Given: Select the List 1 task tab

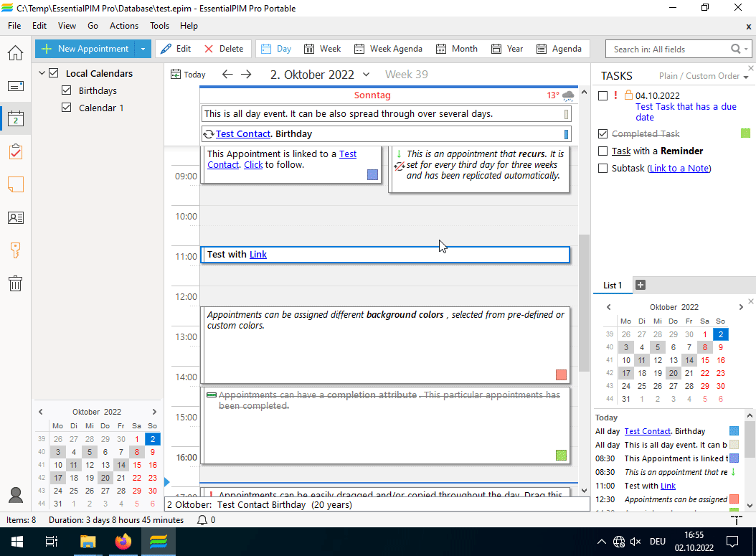Looking at the screenshot, I should [613, 285].
